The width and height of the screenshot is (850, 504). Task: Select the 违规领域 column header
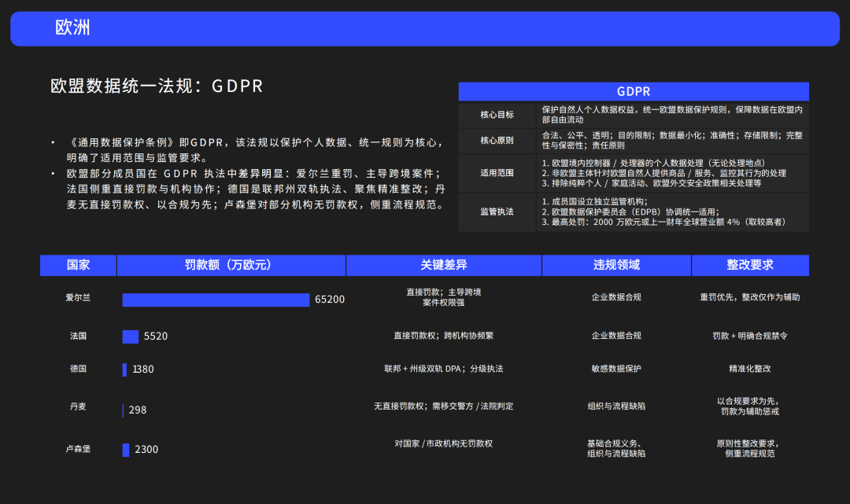click(616, 266)
